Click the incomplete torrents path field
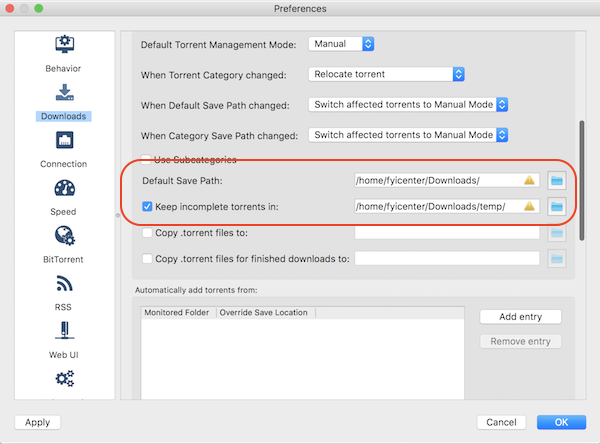 [447, 206]
